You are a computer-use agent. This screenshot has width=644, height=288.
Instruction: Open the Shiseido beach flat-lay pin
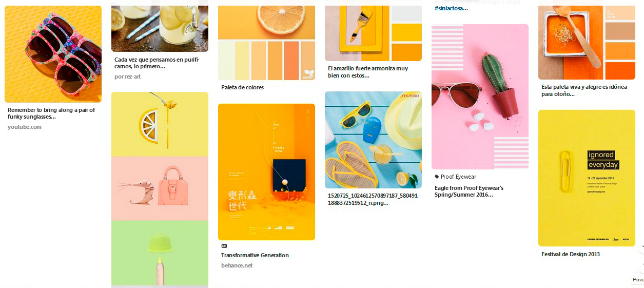click(x=373, y=140)
